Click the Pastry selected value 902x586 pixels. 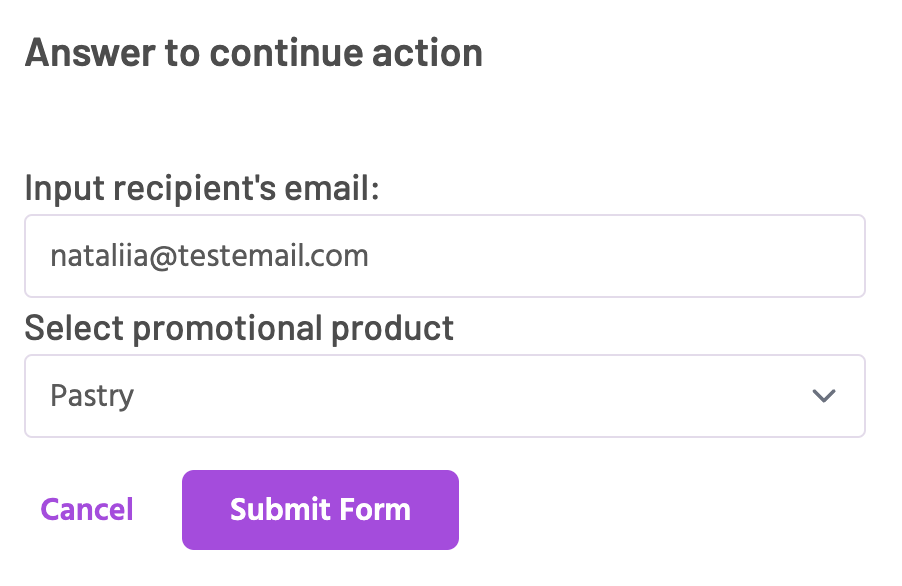tap(92, 396)
